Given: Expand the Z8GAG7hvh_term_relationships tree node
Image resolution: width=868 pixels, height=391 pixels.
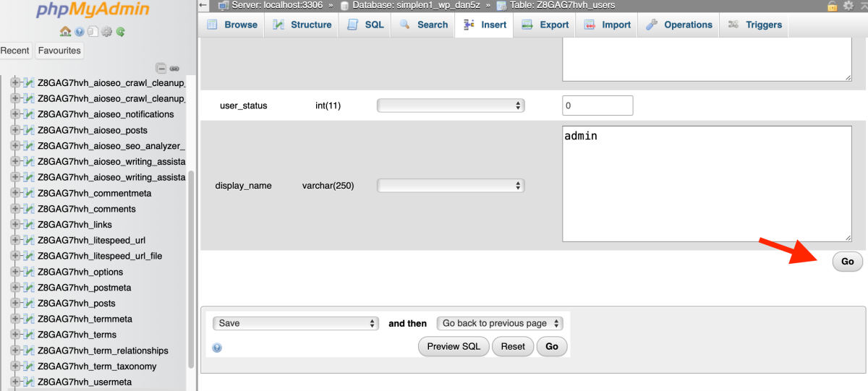Looking at the screenshot, I should 15,351.
